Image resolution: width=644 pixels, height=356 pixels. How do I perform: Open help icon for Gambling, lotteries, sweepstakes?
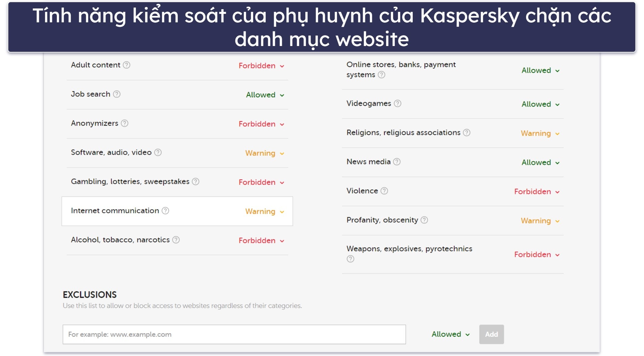point(195,181)
